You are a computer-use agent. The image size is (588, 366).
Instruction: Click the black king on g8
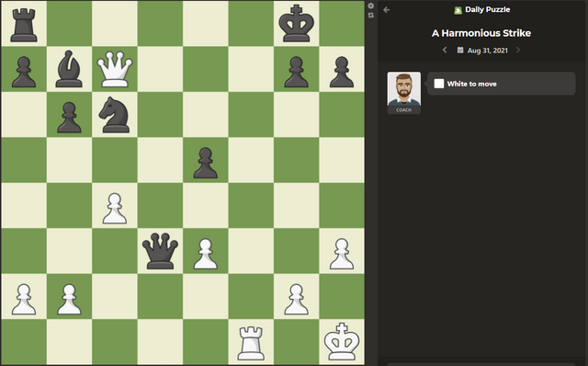(296, 23)
